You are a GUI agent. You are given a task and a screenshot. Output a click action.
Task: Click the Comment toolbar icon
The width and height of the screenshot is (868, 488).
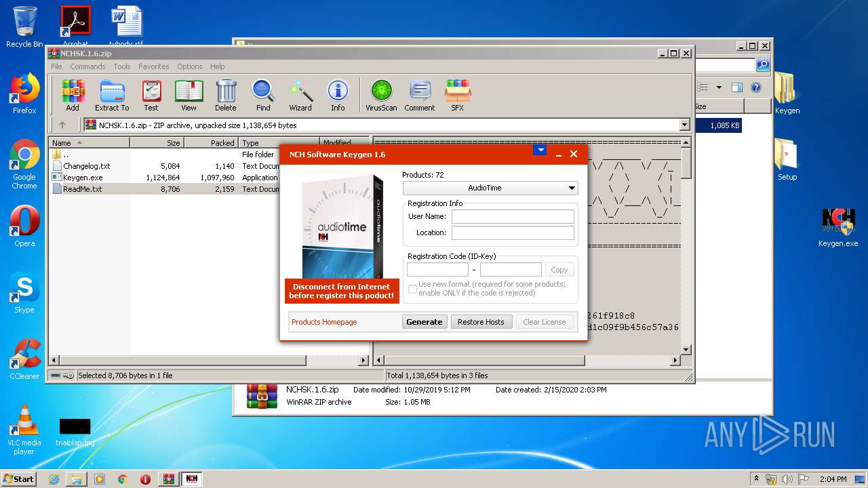click(420, 95)
